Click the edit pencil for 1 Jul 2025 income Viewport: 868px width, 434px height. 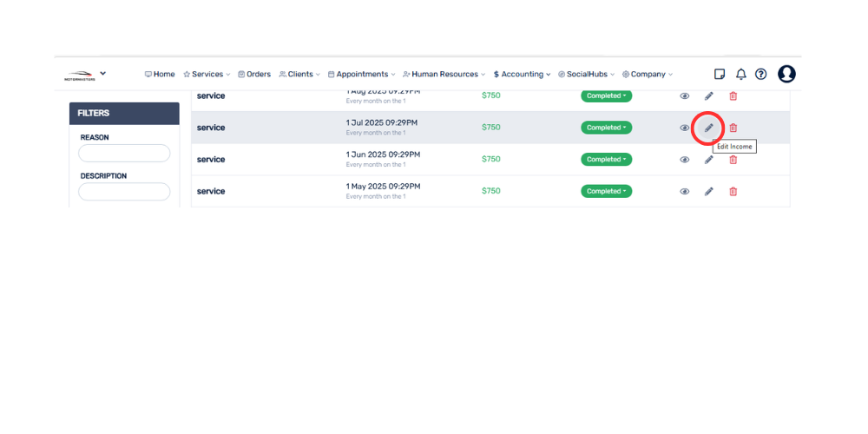click(708, 128)
